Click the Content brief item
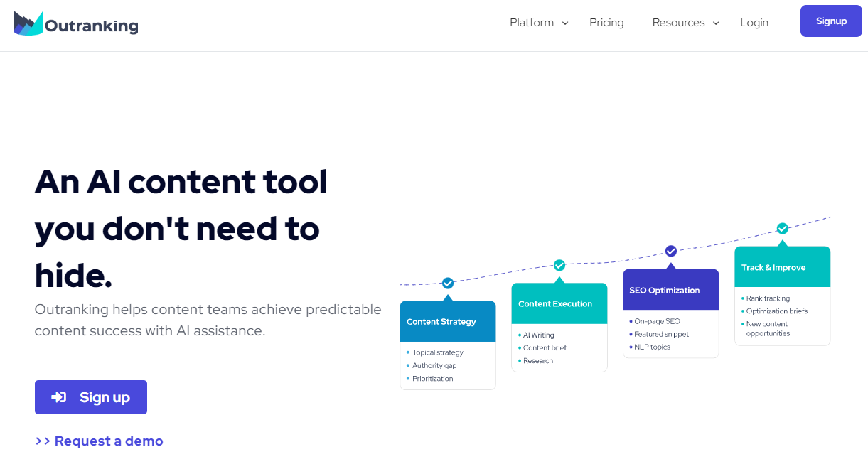The width and height of the screenshot is (868, 459). [545, 347]
